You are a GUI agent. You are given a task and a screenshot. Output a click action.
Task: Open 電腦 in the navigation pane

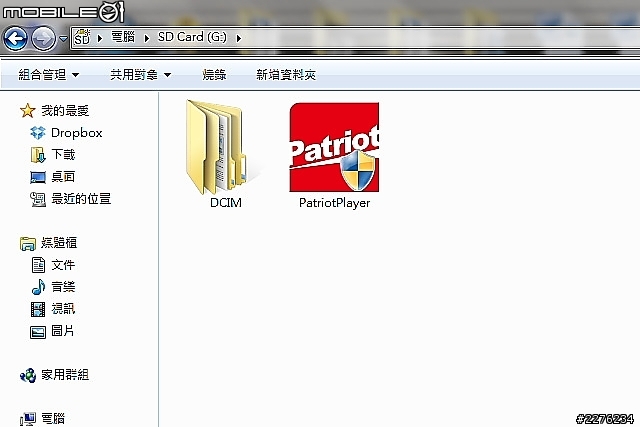pos(53,418)
